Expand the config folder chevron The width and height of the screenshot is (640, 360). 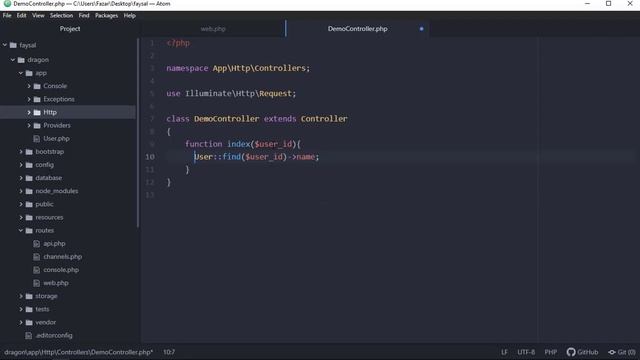(21, 165)
